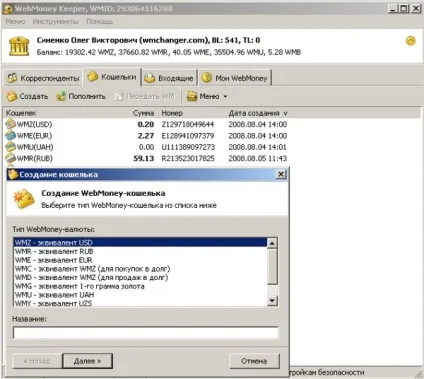Open the Инструменты menu
This screenshot has width=424, height=379.
55,21
